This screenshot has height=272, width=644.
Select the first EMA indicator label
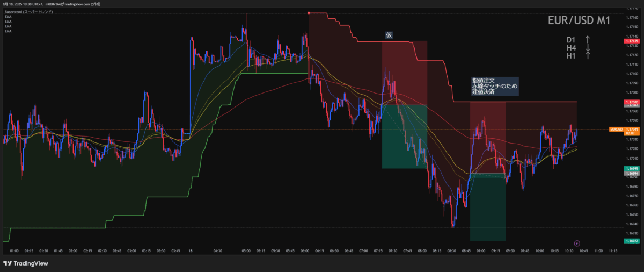point(8,17)
